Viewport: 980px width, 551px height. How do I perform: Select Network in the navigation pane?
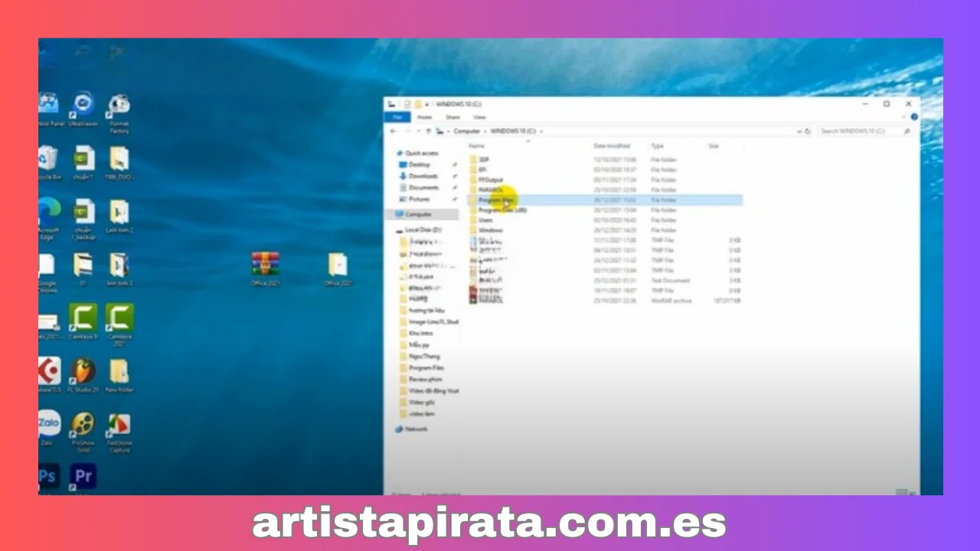point(412,429)
